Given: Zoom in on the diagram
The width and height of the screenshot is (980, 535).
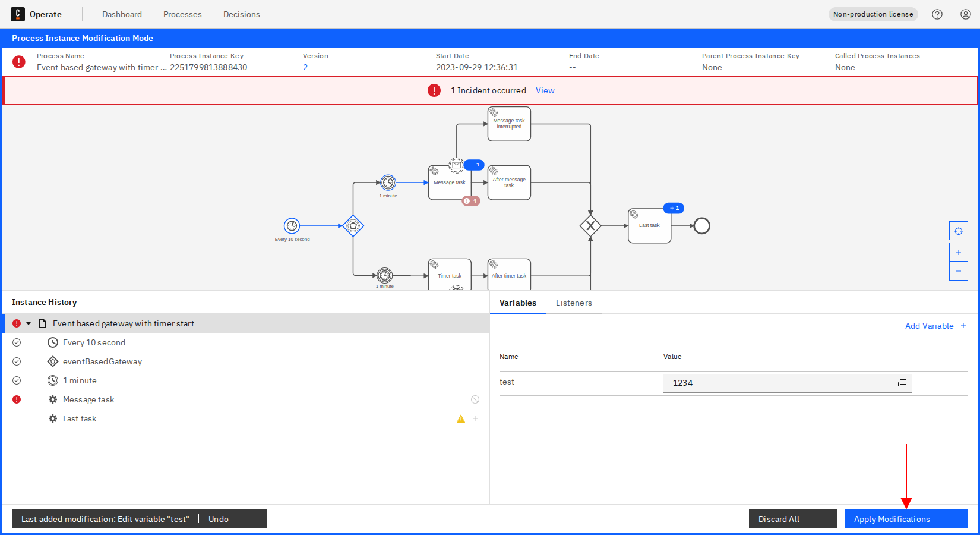Looking at the screenshot, I should pyautogui.click(x=958, y=252).
